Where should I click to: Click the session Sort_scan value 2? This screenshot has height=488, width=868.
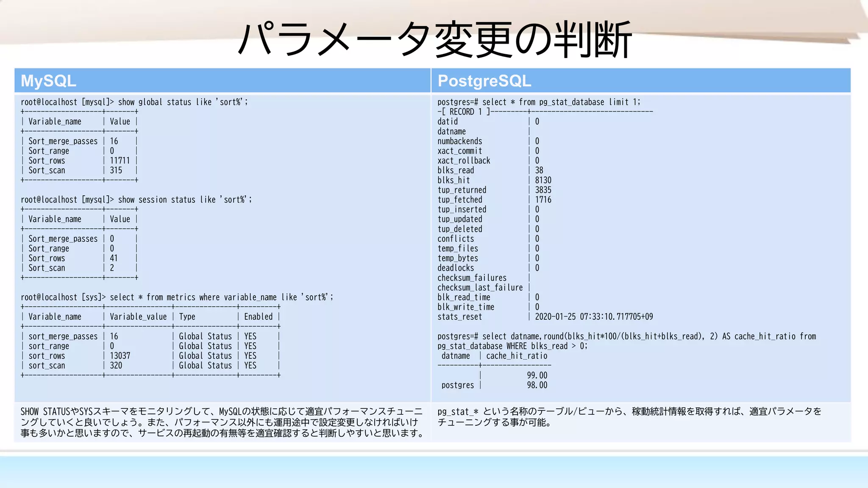pos(112,268)
